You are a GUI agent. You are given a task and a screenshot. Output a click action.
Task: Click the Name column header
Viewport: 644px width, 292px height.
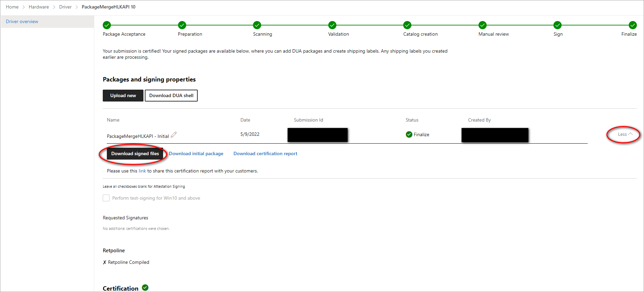[113, 120]
